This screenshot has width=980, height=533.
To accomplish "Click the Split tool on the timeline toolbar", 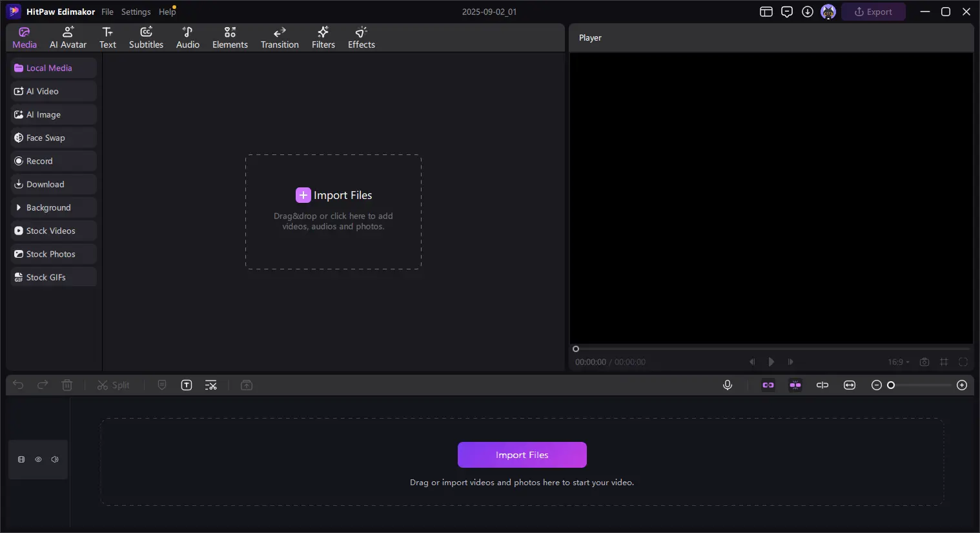I will (x=114, y=384).
